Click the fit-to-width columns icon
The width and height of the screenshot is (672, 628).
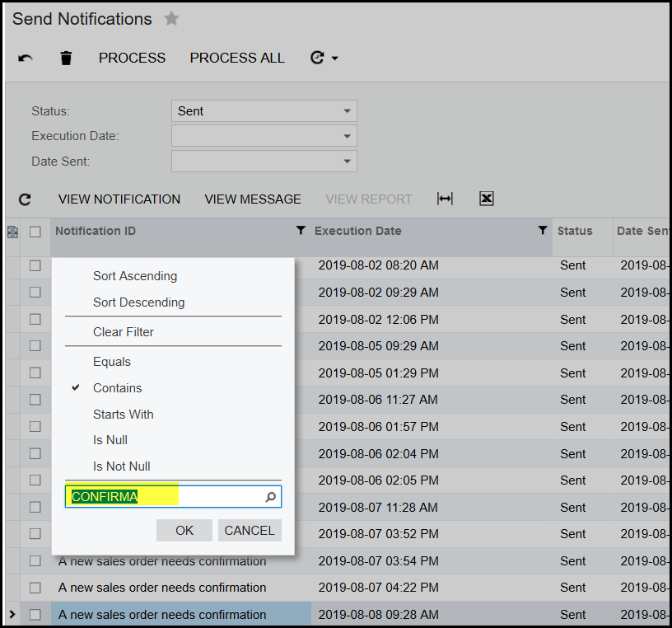tap(445, 199)
